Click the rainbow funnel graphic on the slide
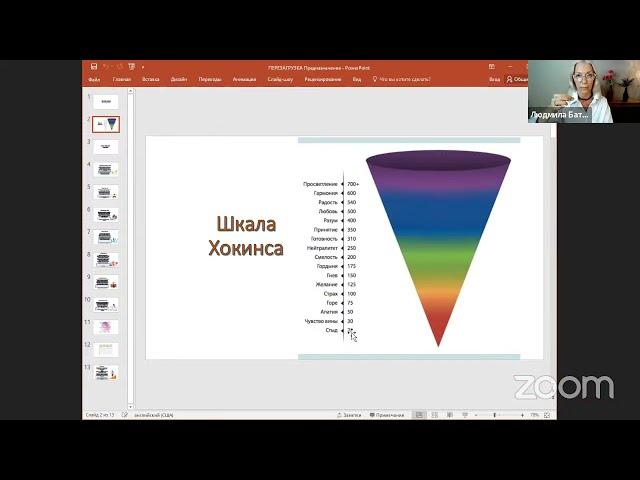 438,249
